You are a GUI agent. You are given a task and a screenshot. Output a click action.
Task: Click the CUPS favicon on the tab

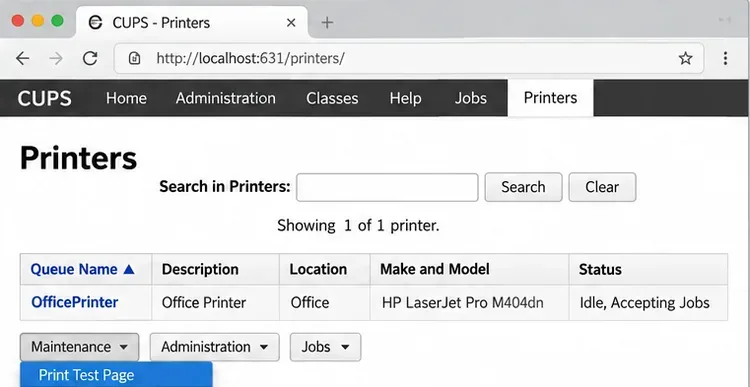96,22
